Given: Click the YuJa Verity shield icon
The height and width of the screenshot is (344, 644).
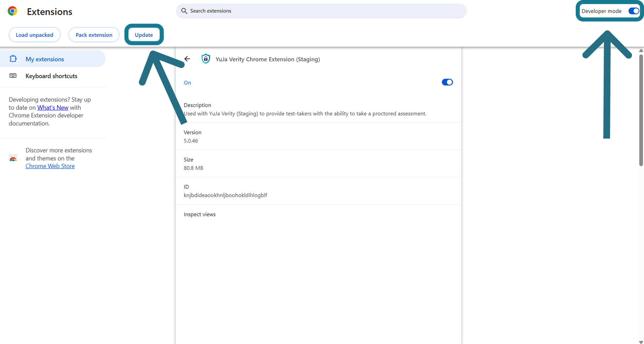Looking at the screenshot, I should click(x=205, y=59).
